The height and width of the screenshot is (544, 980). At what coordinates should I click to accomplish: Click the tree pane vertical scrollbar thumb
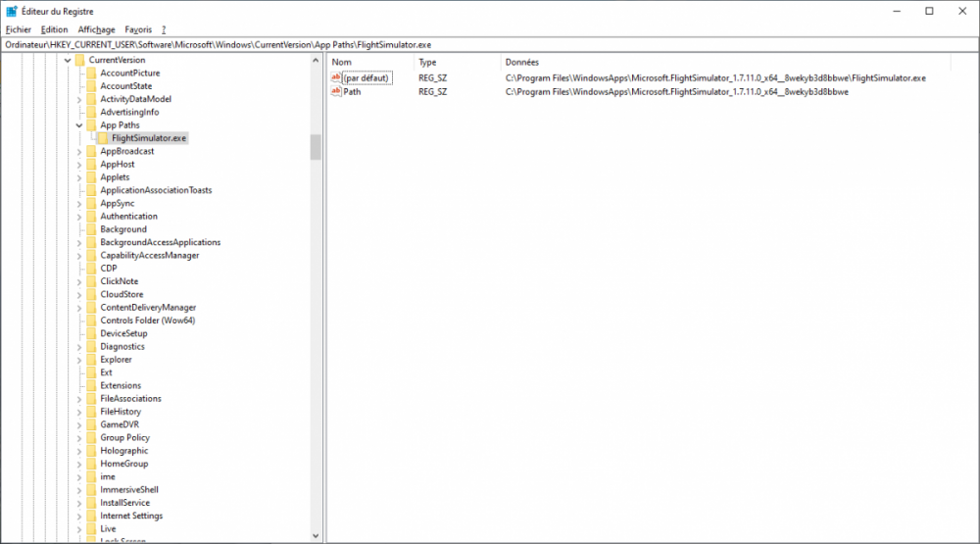point(316,147)
